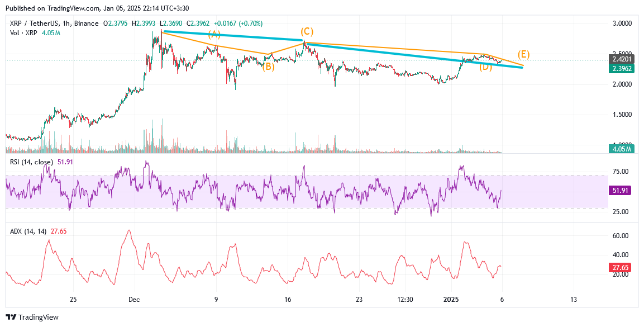Click the Dec label on time axis
This screenshot has width=644, height=327.
point(134,299)
